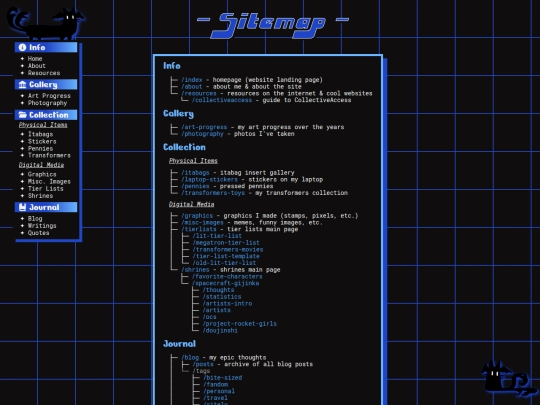Click the Digital Media heading in sidebar
The height and width of the screenshot is (405, 540).
[x=41, y=165]
